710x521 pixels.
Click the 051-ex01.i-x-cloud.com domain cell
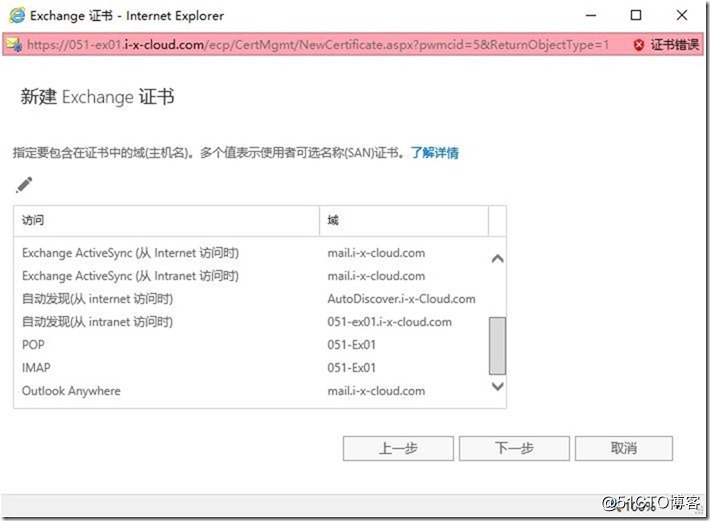pos(389,322)
